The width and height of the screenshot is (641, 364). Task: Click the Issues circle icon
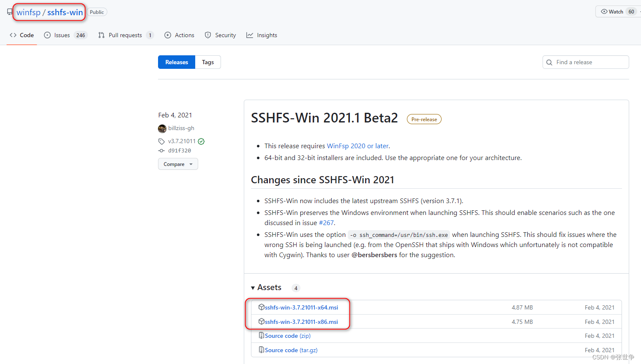[x=47, y=35]
